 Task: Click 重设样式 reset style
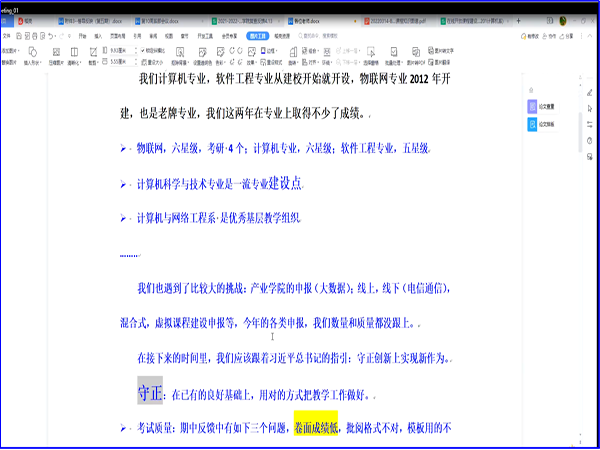[x=271, y=62]
